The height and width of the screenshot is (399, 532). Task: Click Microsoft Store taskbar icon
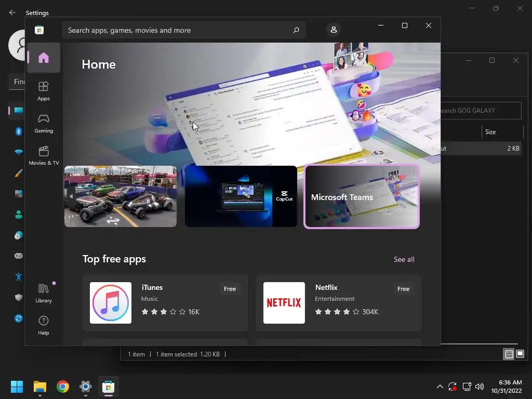tap(108, 387)
